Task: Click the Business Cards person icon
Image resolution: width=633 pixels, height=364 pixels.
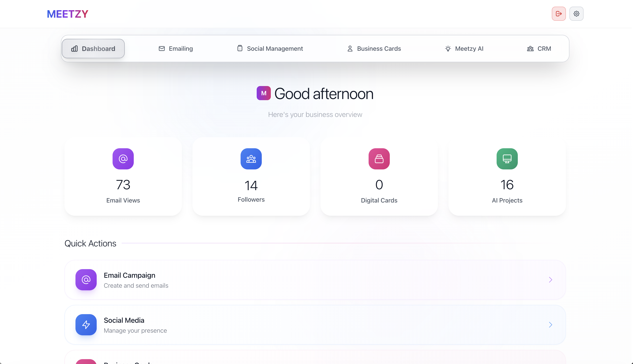Action: point(350,49)
